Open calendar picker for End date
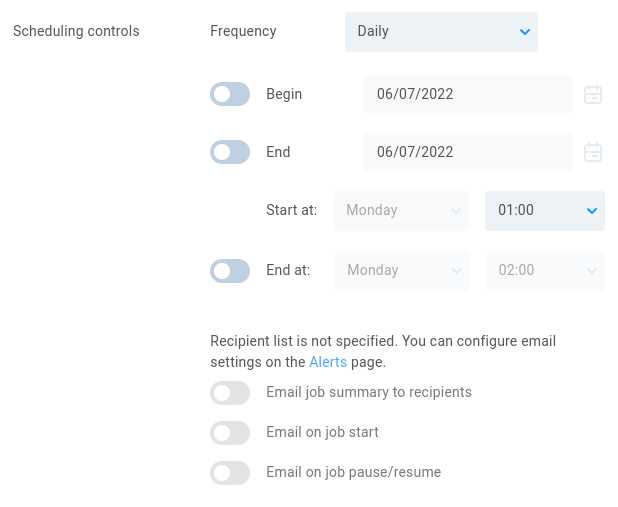This screenshot has width=618, height=507. pos(593,152)
